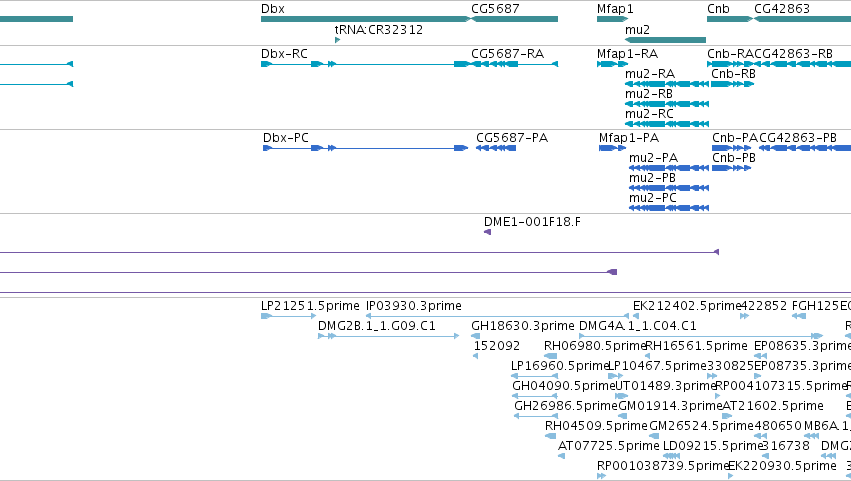Image resolution: width=851 pixels, height=481 pixels.
Task: Click the EP08735.3prime EST label
Action: (802, 366)
